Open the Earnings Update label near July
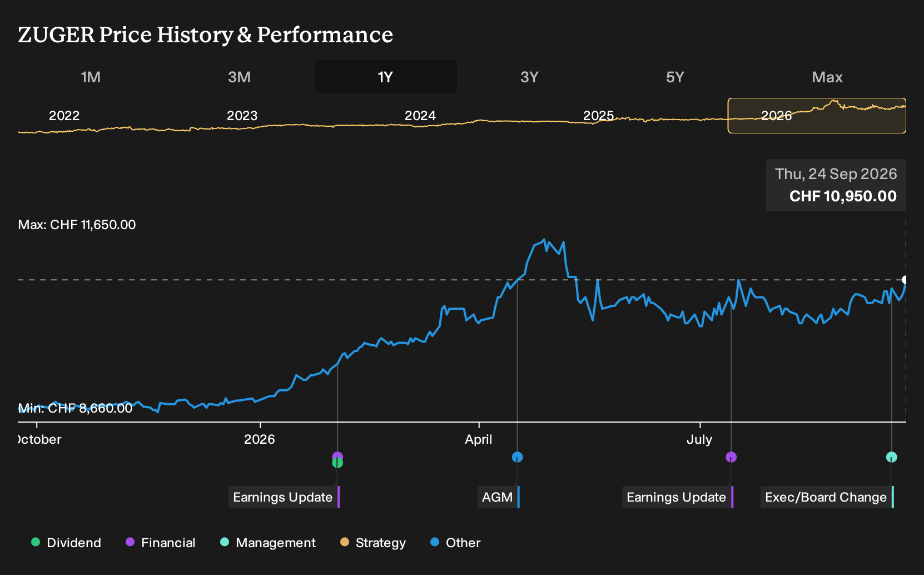This screenshot has width=924, height=575. tap(678, 497)
